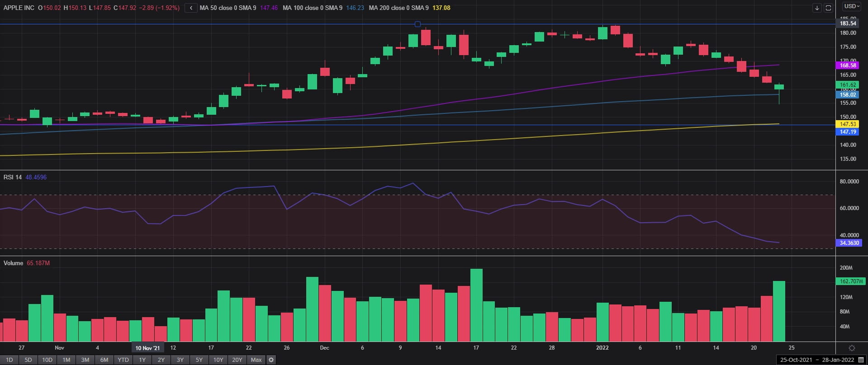Toggle fullscreen chart view icon
The height and width of the screenshot is (365, 868).
[x=828, y=8]
